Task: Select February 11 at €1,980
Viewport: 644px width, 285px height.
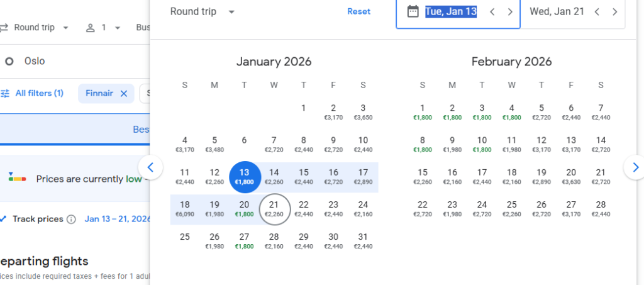Action: [x=512, y=144]
